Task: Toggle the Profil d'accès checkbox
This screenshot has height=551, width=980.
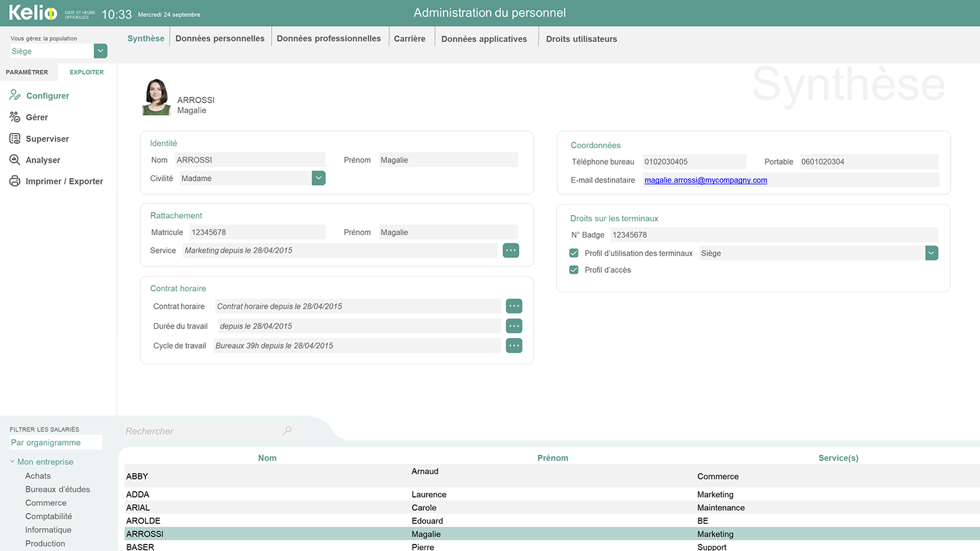Action: [x=573, y=269]
